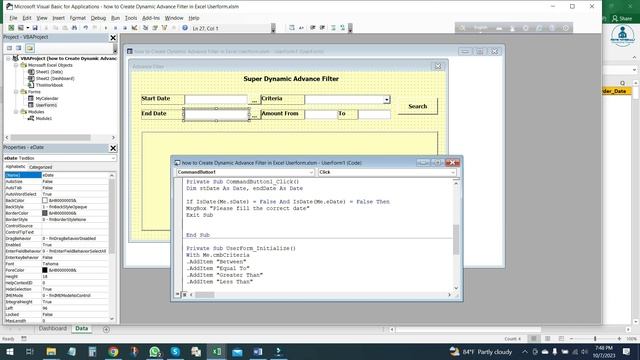640x360 pixels.
Task: Collapse the Modules folder node
Action: coord(16,111)
